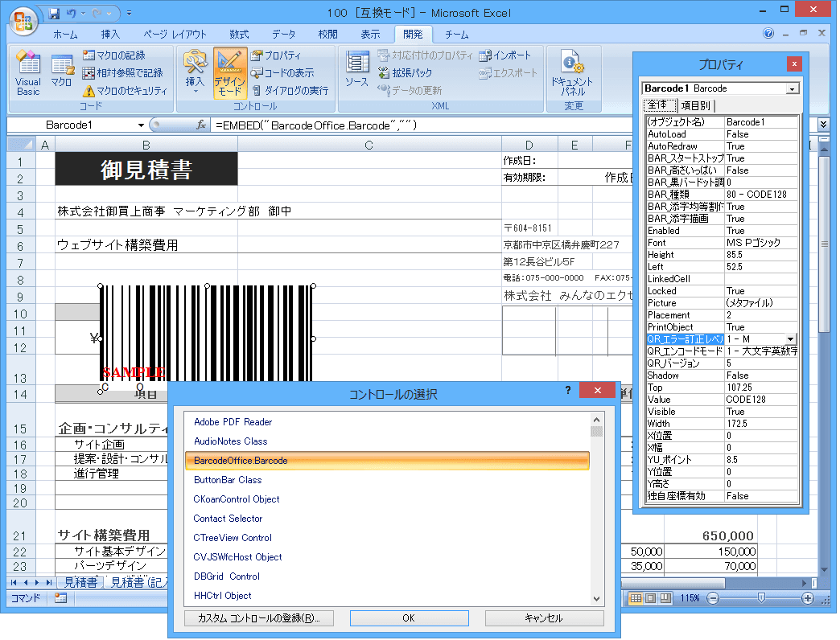Open XML expansion packs

pos(405,73)
